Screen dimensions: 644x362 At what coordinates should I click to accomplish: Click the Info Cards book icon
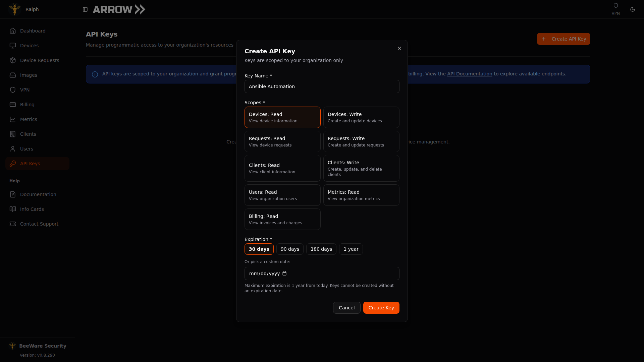tap(13, 209)
